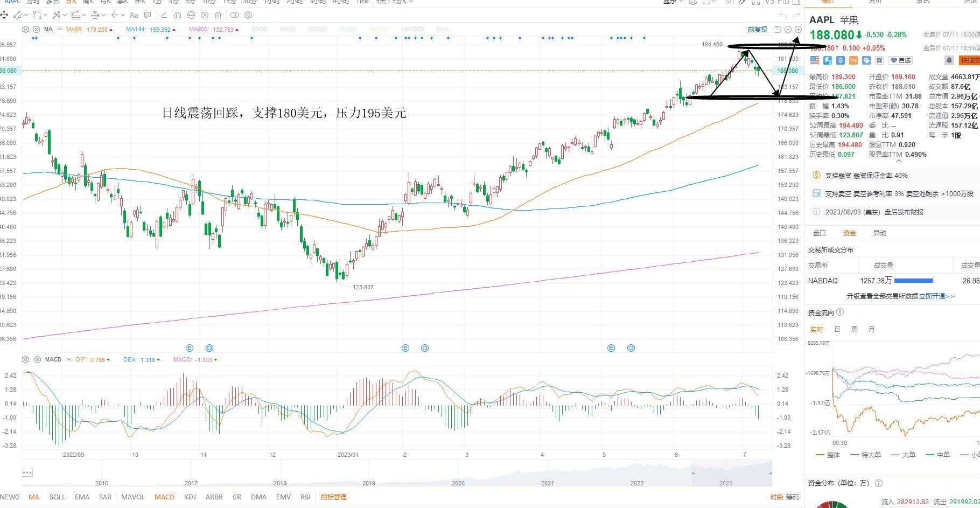Reset the chart view with the curved-arrow icon

coord(778,29)
